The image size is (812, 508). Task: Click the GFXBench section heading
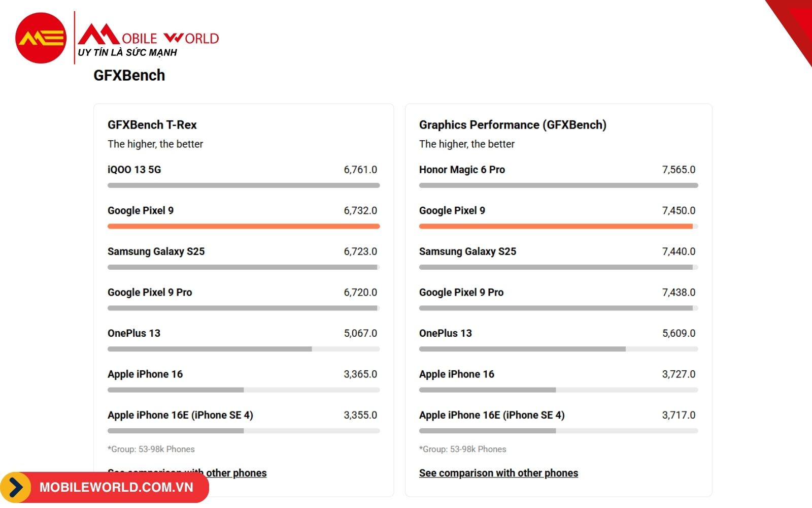(129, 75)
